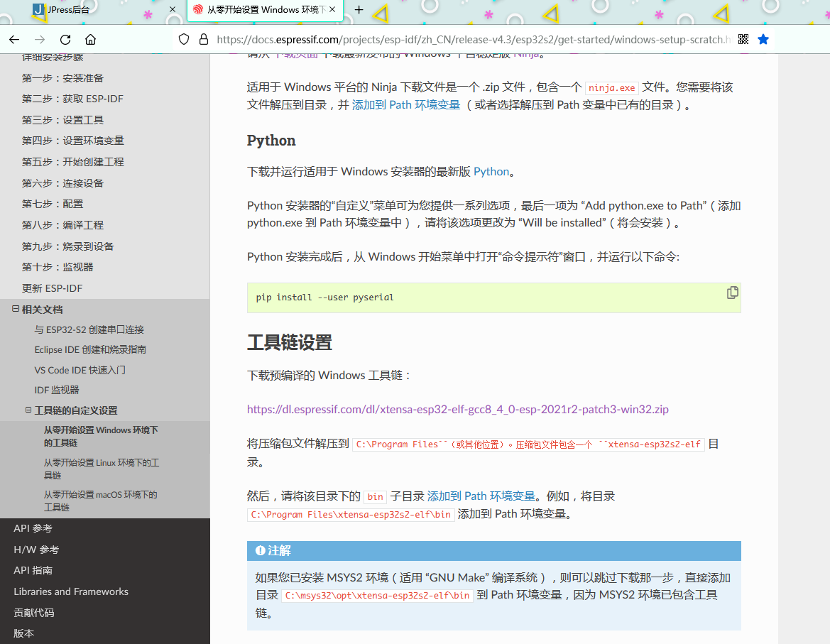830x644 pixels.
Task: Generate QR code for this page
Action: tap(743, 39)
